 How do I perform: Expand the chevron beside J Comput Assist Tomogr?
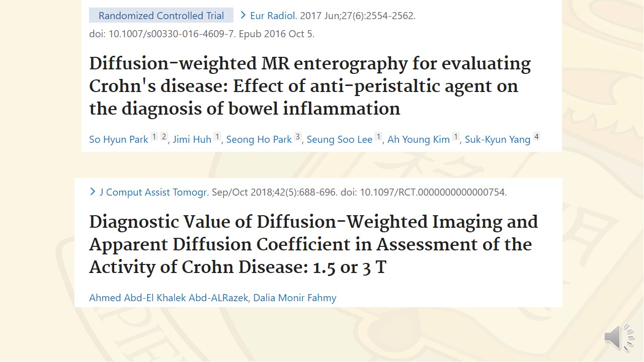93,192
